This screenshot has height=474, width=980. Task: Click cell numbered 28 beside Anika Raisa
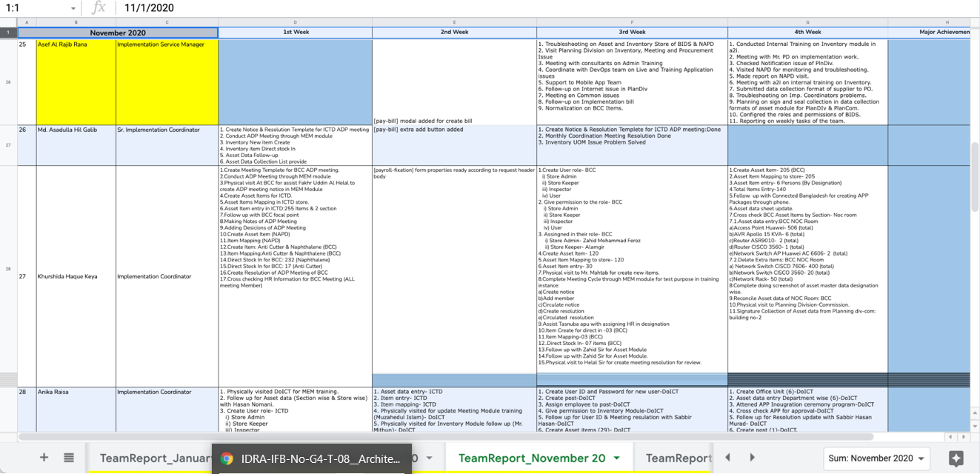click(27, 409)
